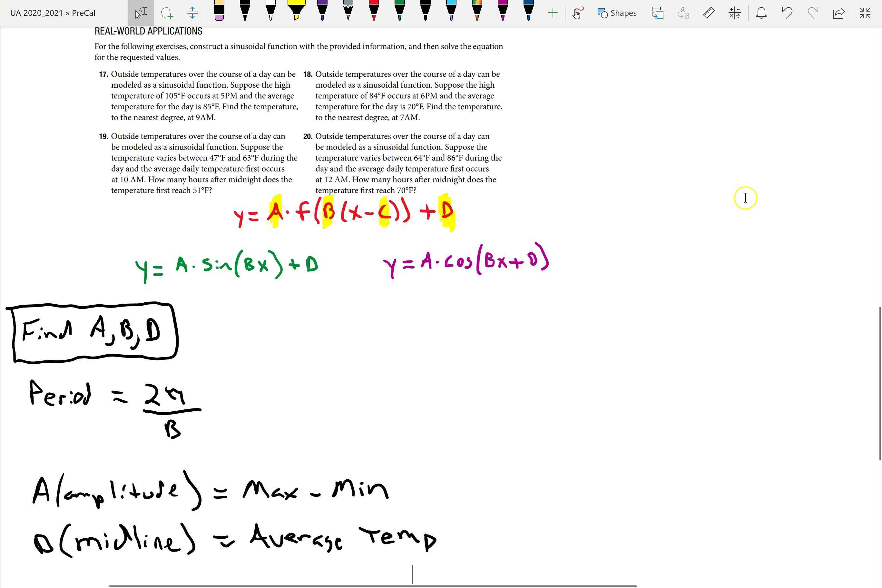Viewport: 882px width, 588px height.
Task: Pick the green pen
Action: (399, 11)
